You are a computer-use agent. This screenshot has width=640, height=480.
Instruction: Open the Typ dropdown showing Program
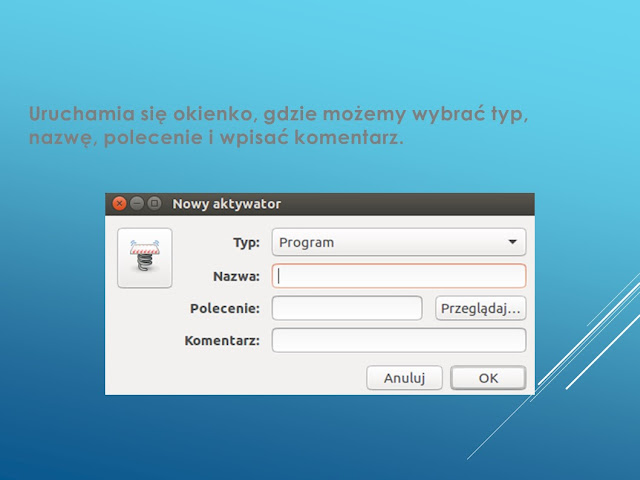pos(399,242)
